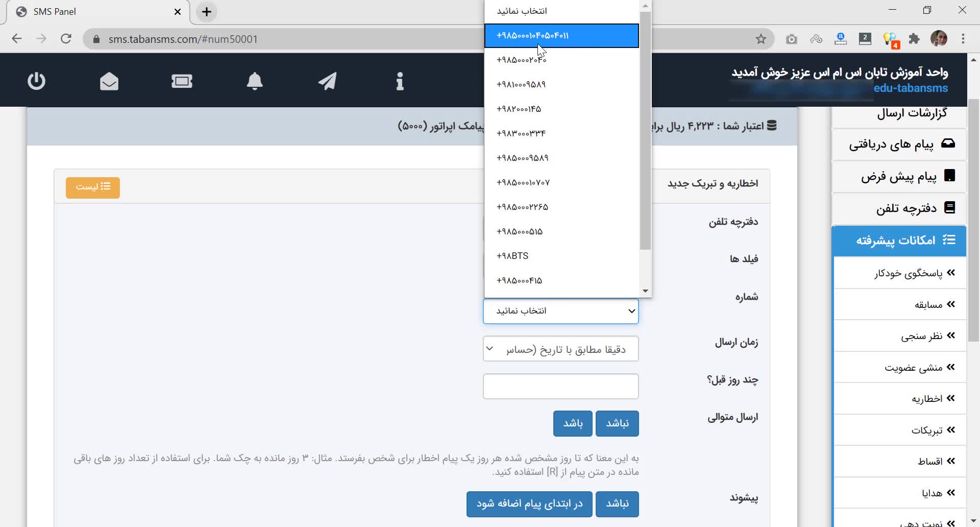Click the edu-tabansms username link
Viewport: 980px width, 527px height.
pyautogui.click(x=911, y=88)
